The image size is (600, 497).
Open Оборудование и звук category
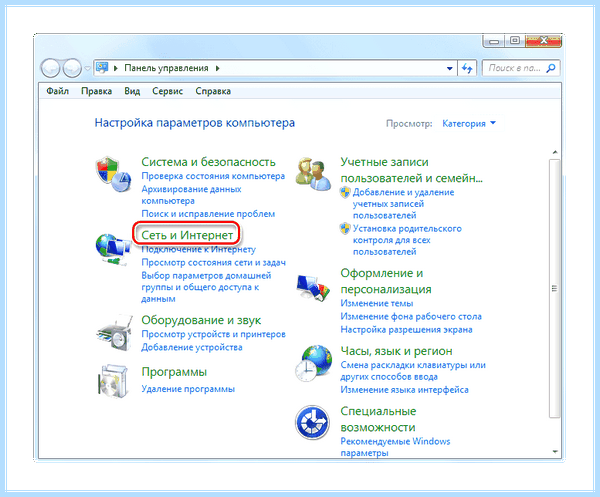tap(201, 320)
